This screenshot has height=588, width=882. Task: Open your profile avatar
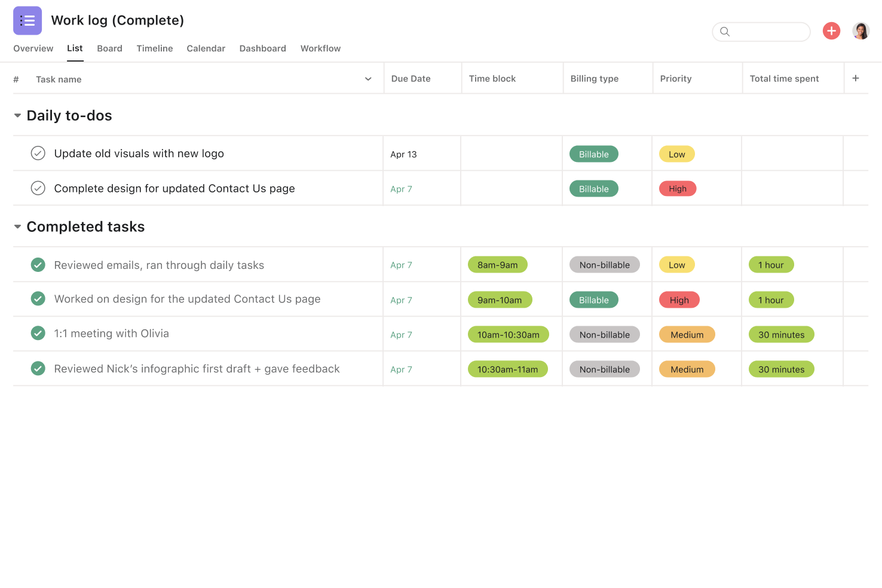[860, 30]
